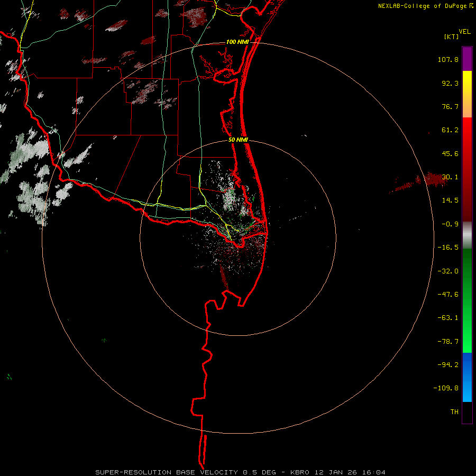Screen dimensions: 476x476
Task: Click the 107.8 value on velocity scale
Action: [448, 59]
